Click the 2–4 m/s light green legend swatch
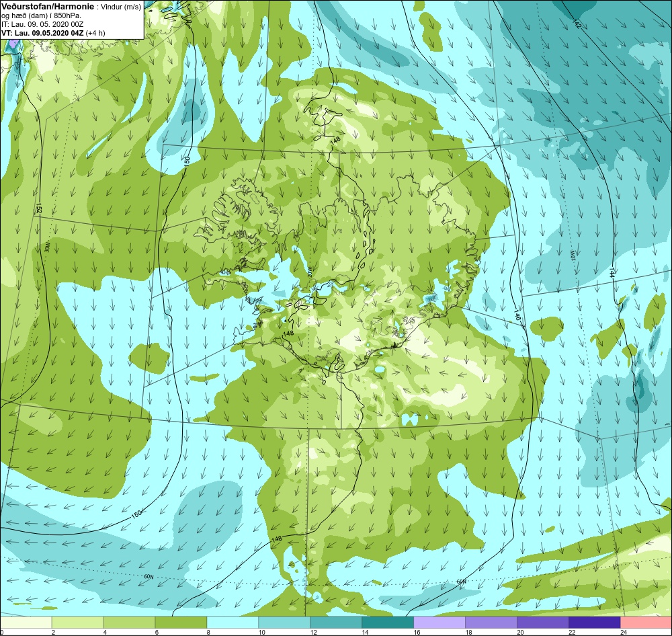The width and height of the screenshot is (672, 636). point(77,623)
